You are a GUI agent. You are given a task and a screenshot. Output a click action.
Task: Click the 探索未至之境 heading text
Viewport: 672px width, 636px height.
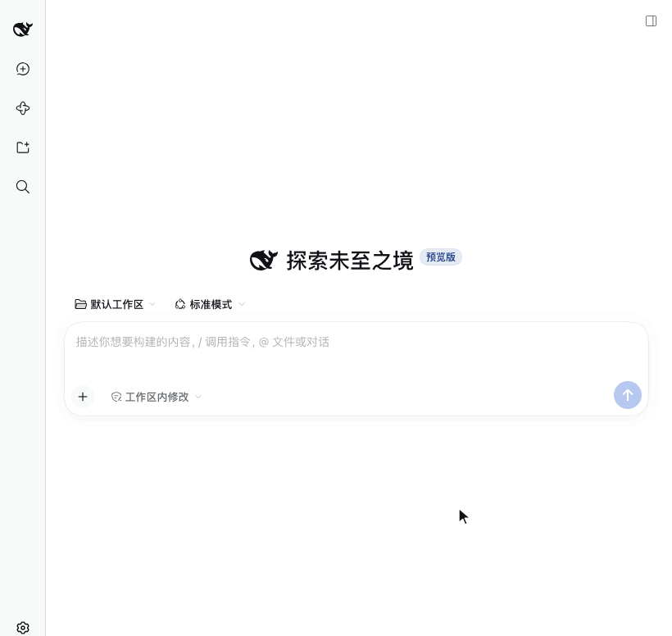pos(350,261)
